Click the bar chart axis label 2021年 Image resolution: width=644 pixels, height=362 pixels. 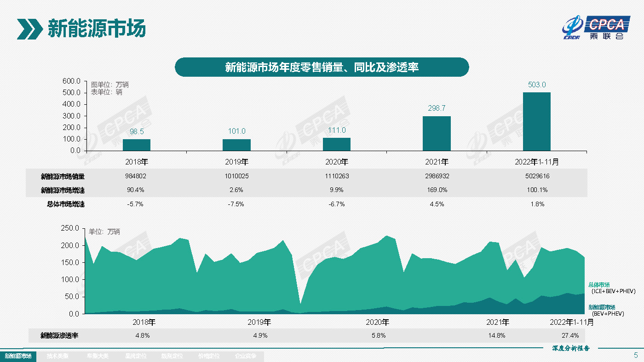coord(437,162)
